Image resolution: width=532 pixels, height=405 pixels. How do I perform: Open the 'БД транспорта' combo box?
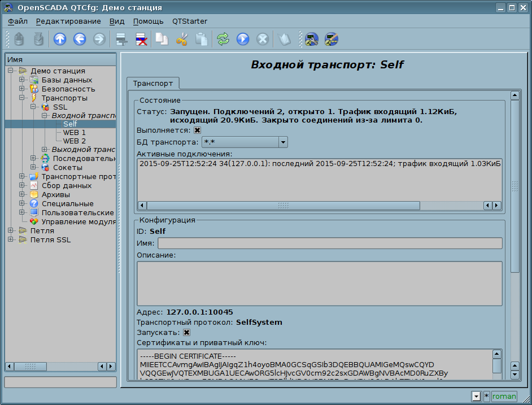click(245, 142)
